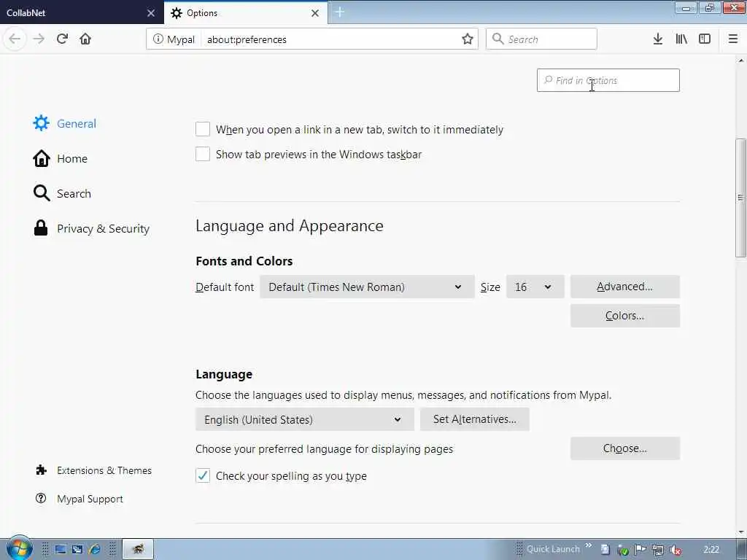Click the Advanced... fonts button

[625, 287]
